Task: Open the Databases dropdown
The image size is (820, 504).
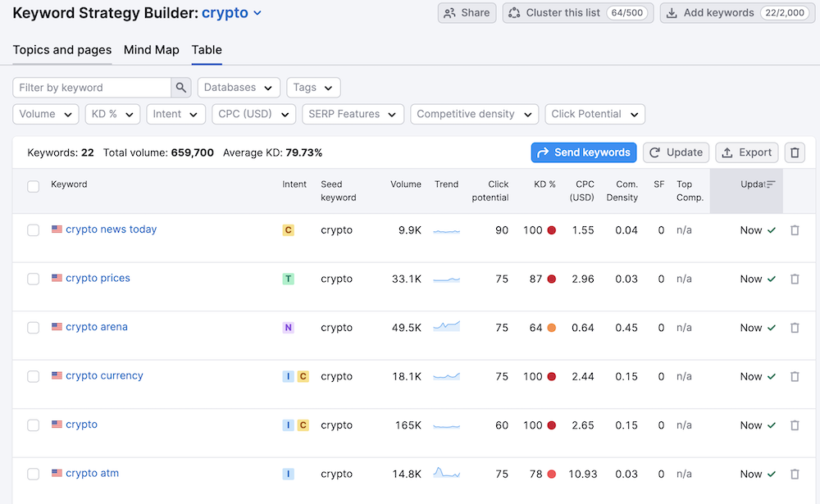Action: click(x=239, y=87)
